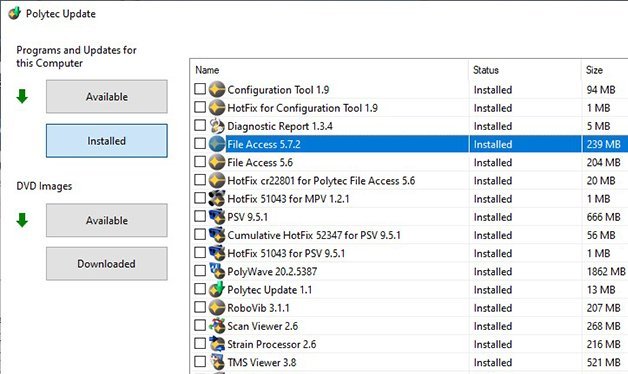
Task: Select the 'File Access 5.7.2' row name
Action: pyautogui.click(x=264, y=144)
